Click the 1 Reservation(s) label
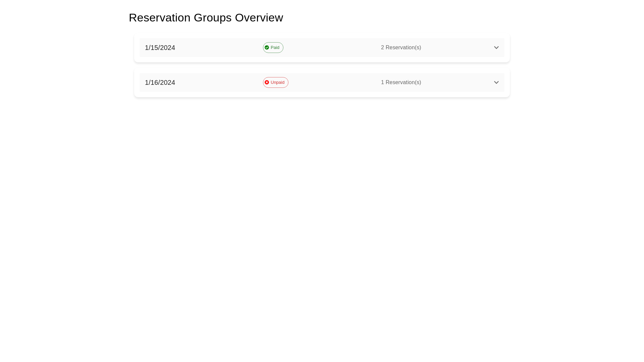 coord(401,82)
